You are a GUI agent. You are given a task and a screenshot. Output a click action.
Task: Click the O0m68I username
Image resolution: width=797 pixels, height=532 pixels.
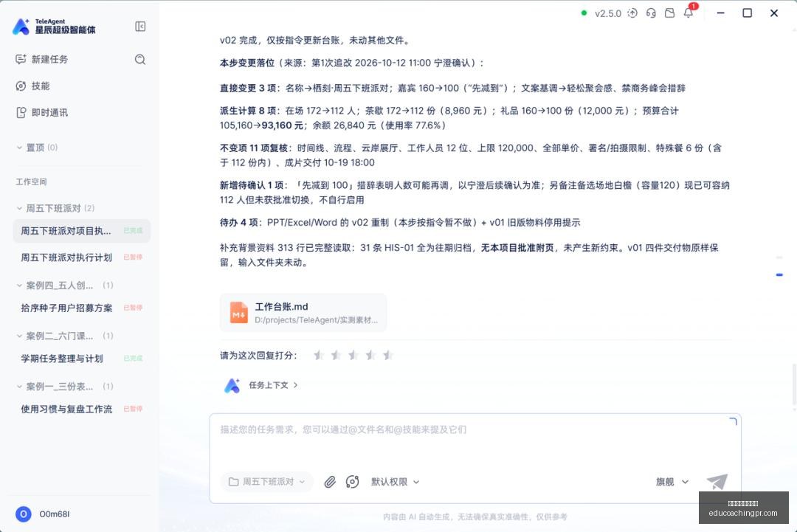[55, 514]
